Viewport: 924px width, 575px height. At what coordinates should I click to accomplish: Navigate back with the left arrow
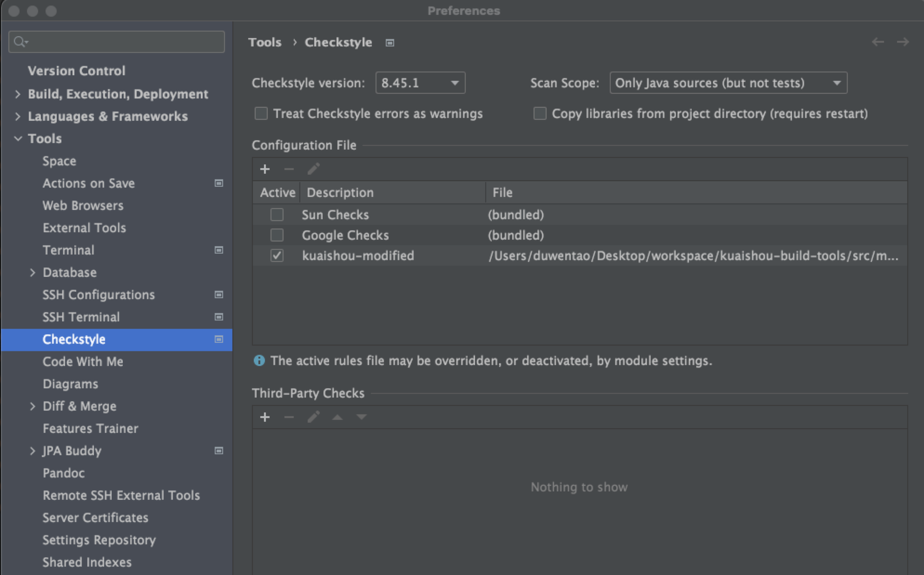pos(878,42)
